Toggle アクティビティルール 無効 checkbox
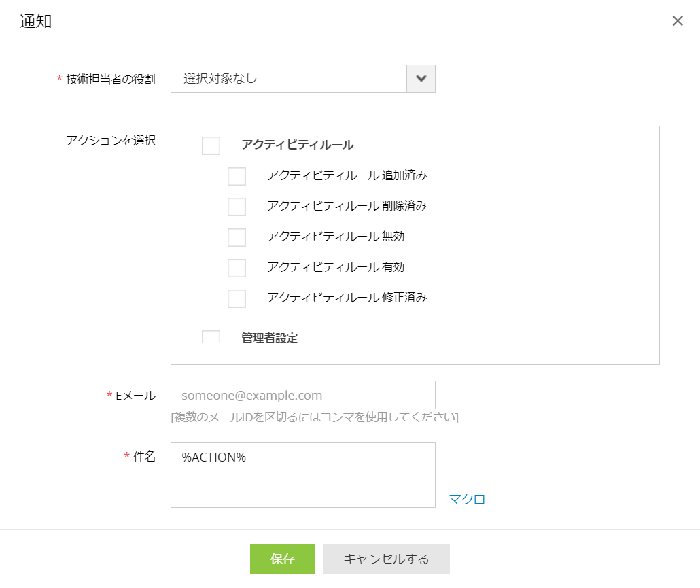The width and height of the screenshot is (700, 588). point(237,237)
